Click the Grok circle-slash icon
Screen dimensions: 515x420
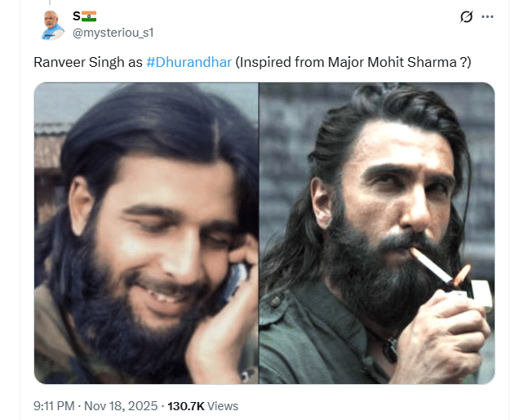pyautogui.click(x=467, y=16)
